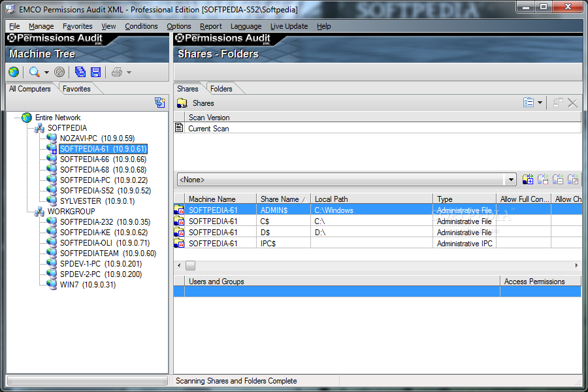Screen dimensions: 588x392
Task: Select SOFTPEDIA-61 (10.9.0.61) in tree
Action: point(103,149)
